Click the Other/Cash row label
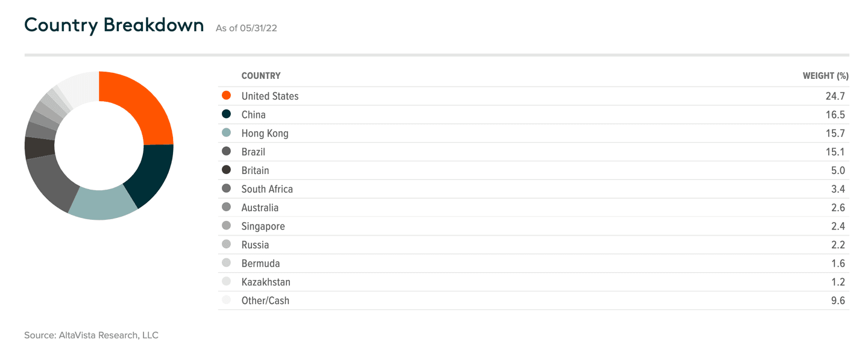This screenshot has height=351, width=868. (265, 301)
